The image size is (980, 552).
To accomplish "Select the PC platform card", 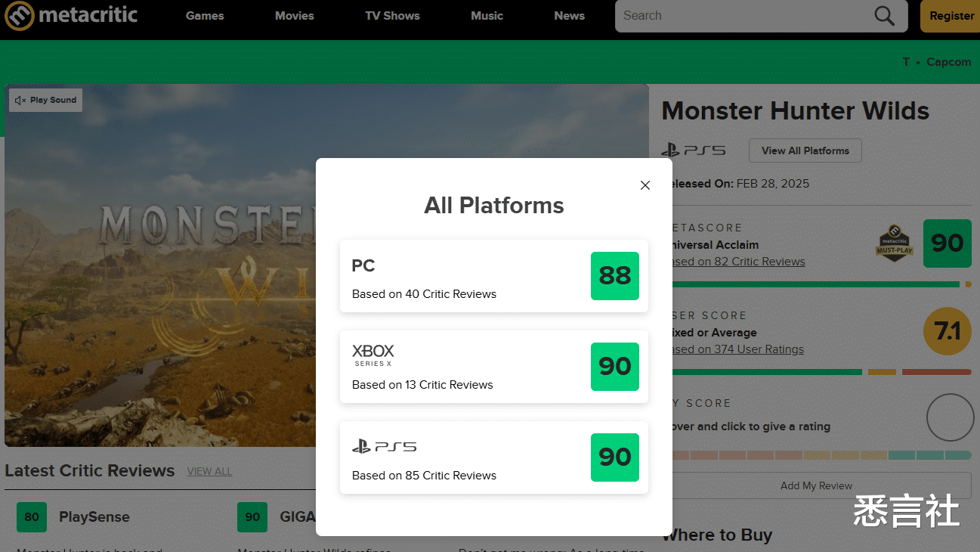I will click(x=494, y=276).
